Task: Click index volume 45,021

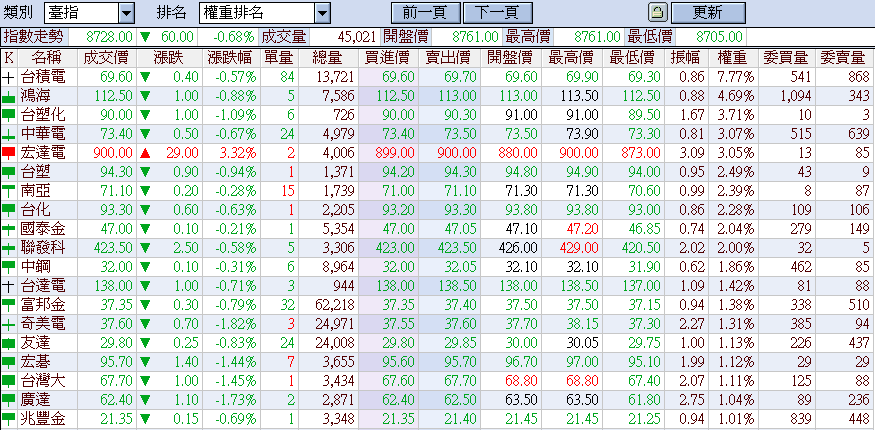Action: pyautogui.click(x=357, y=37)
